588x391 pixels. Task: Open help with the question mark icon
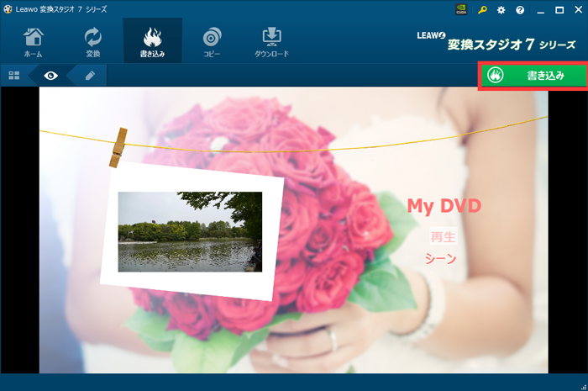[x=520, y=10]
